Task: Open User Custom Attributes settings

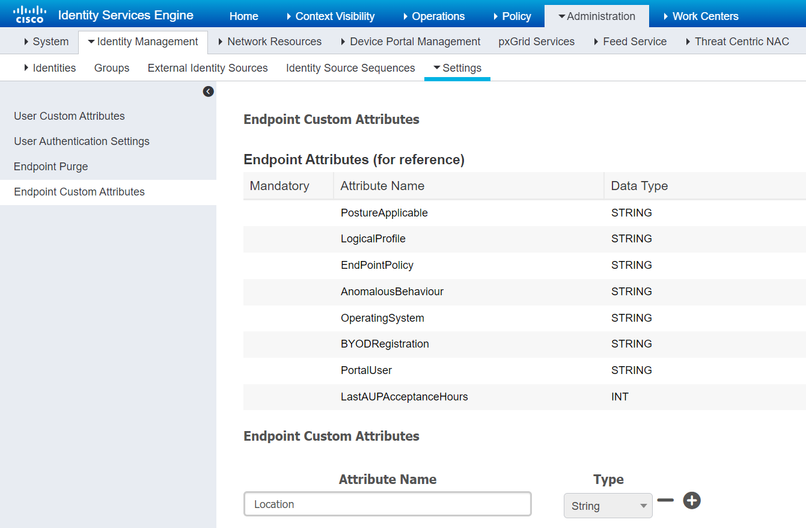Action: (69, 116)
